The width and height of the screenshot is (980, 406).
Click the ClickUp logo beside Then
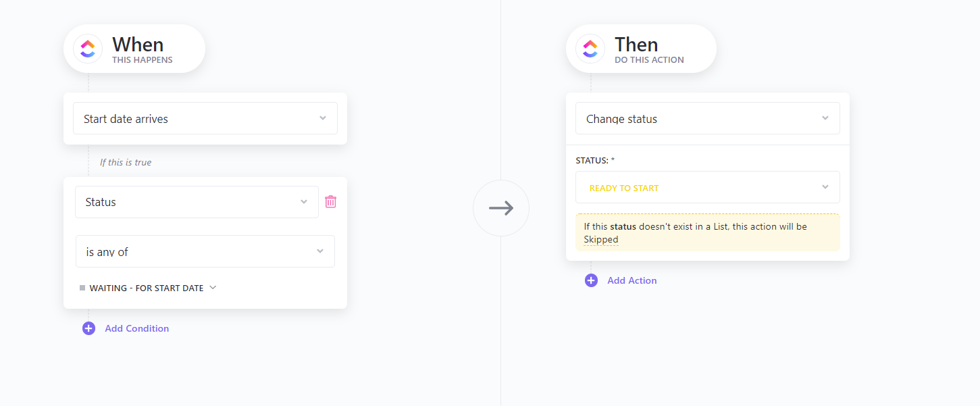point(590,49)
